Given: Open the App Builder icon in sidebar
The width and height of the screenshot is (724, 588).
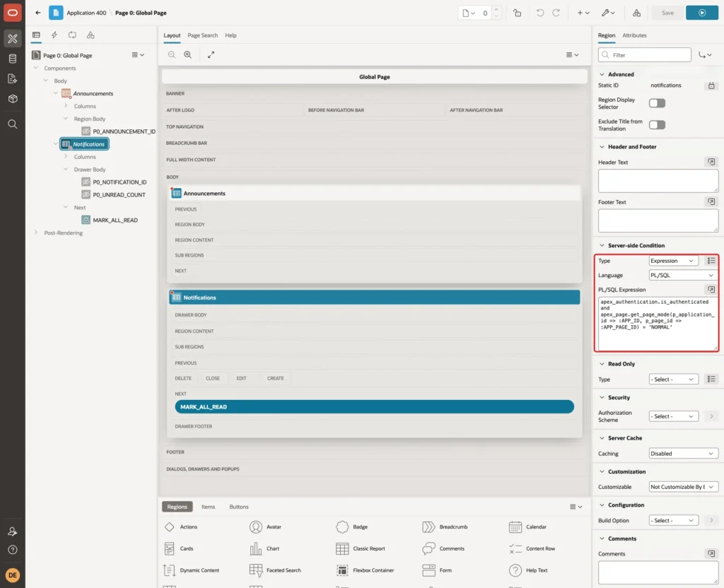Looking at the screenshot, I should [13, 39].
